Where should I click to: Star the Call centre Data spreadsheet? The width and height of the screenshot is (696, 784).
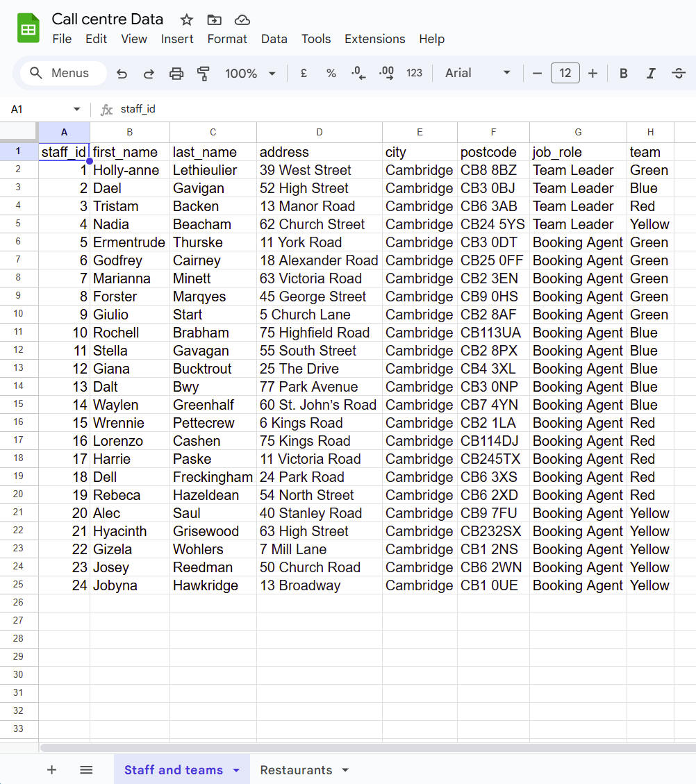point(185,19)
